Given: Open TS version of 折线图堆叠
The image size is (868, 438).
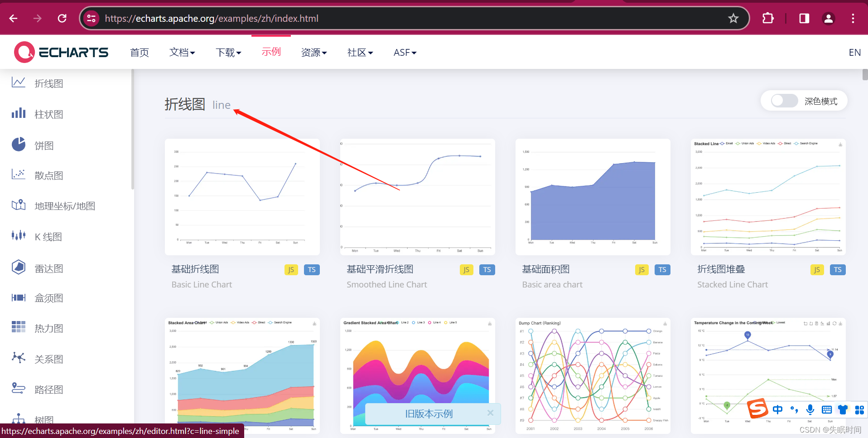Looking at the screenshot, I should [x=838, y=270].
